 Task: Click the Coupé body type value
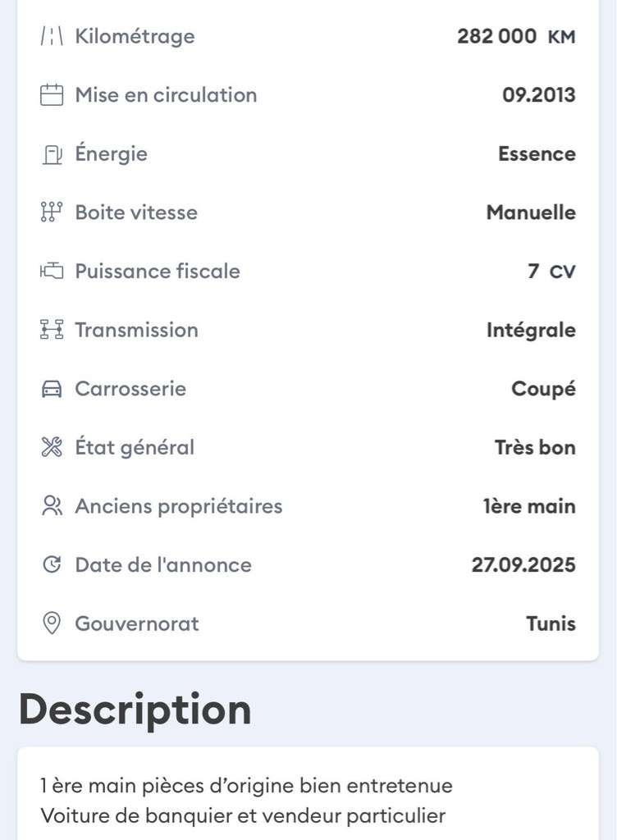click(x=543, y=389)
